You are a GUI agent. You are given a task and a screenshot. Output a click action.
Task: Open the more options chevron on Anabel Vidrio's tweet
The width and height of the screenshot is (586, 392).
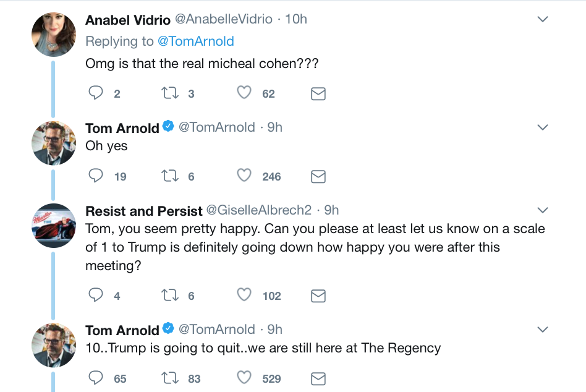pyautogui.click(x=542, y=19)
